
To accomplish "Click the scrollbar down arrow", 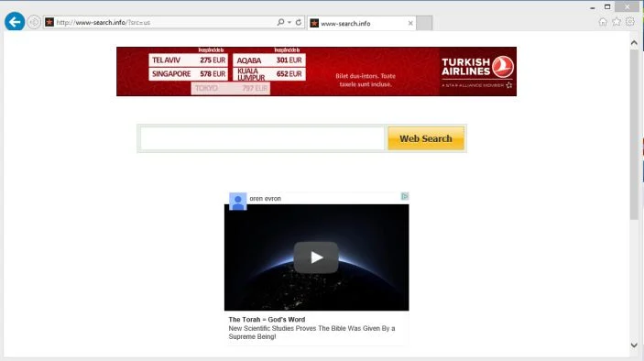I will point(634,345).
